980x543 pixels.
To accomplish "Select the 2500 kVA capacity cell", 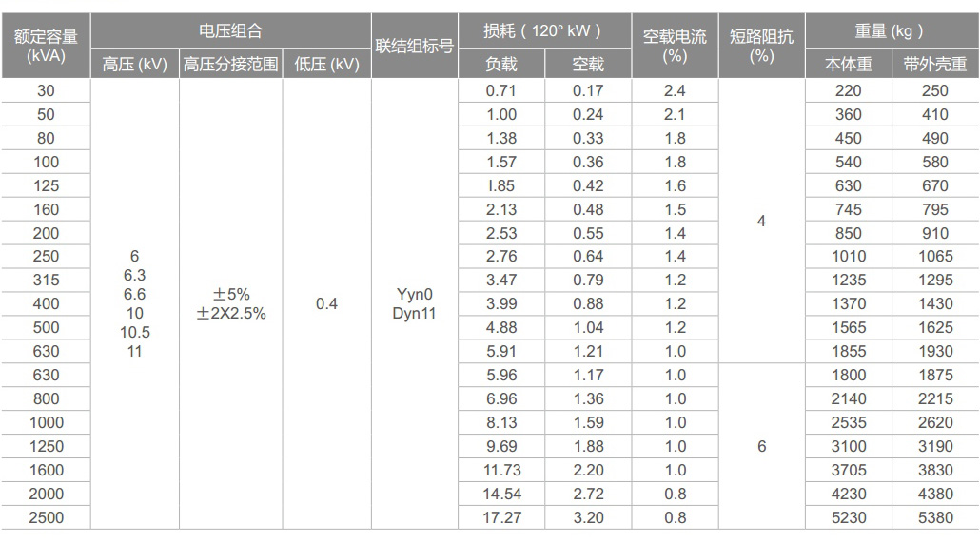I will (46, 518).
